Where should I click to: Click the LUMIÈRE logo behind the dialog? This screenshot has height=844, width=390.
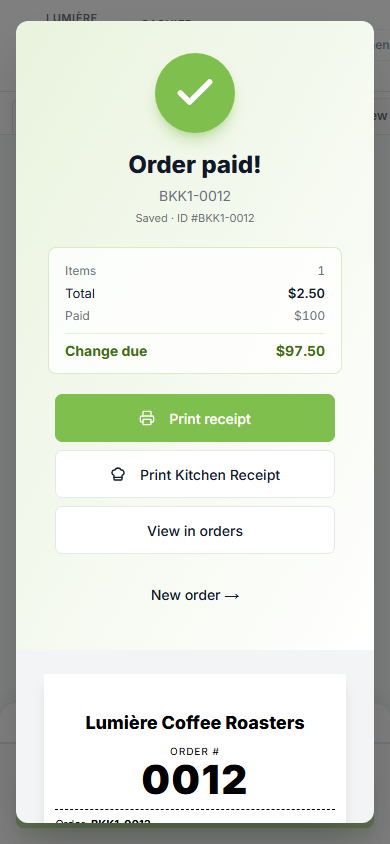click(x=71, y=17)
